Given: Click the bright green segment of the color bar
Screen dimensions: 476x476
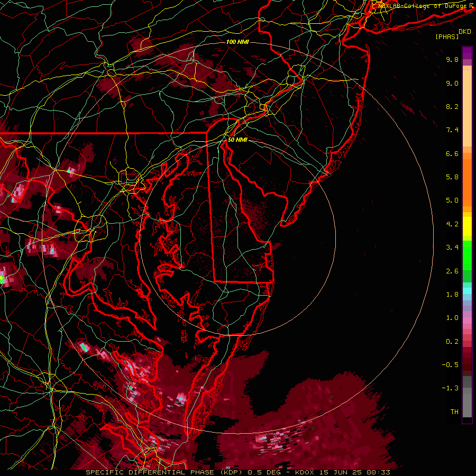Looking at the screenshot, I should click(467, 255).
